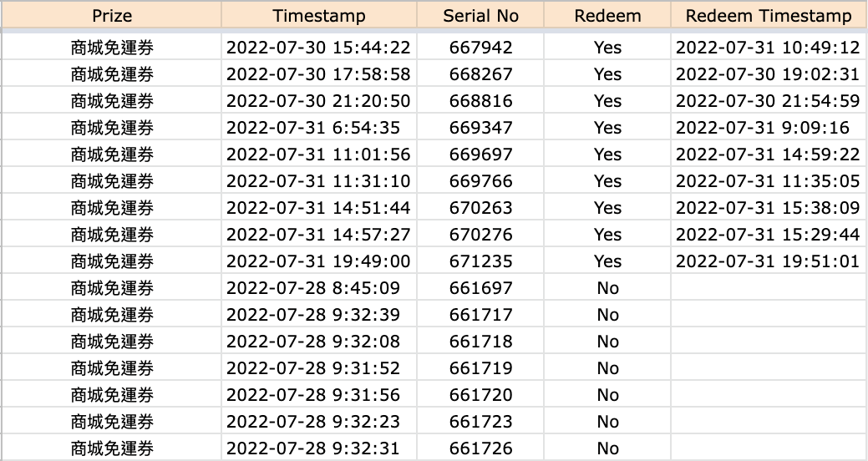Select the Timestamp column header
This screenshot has width=868, height=461.
point(318,16)
